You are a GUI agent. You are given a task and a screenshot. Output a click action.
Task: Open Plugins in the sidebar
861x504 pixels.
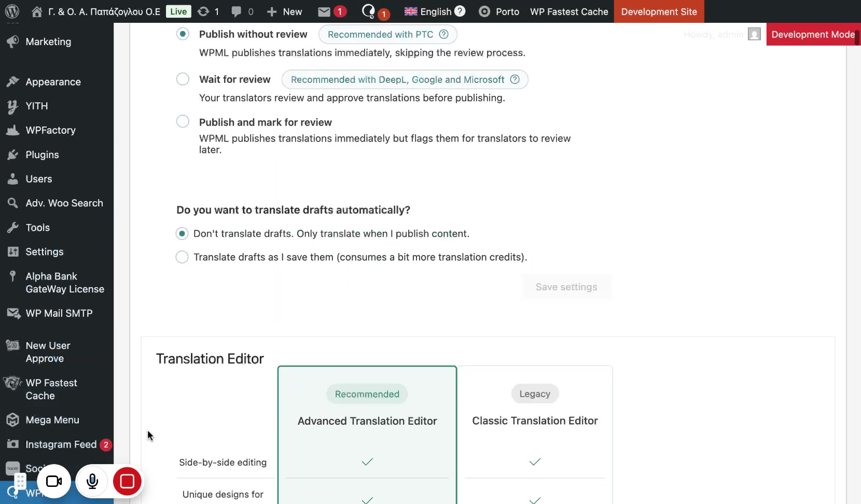tap(42, 155)
